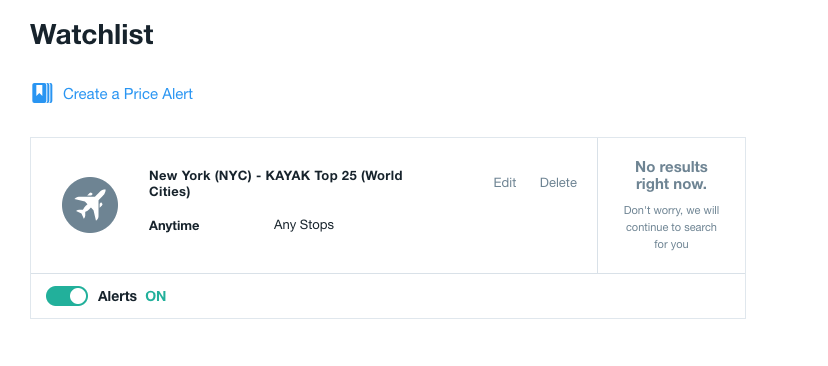Edit the New York (NYC) price alert
828x366 pixels.
(505, 183)
